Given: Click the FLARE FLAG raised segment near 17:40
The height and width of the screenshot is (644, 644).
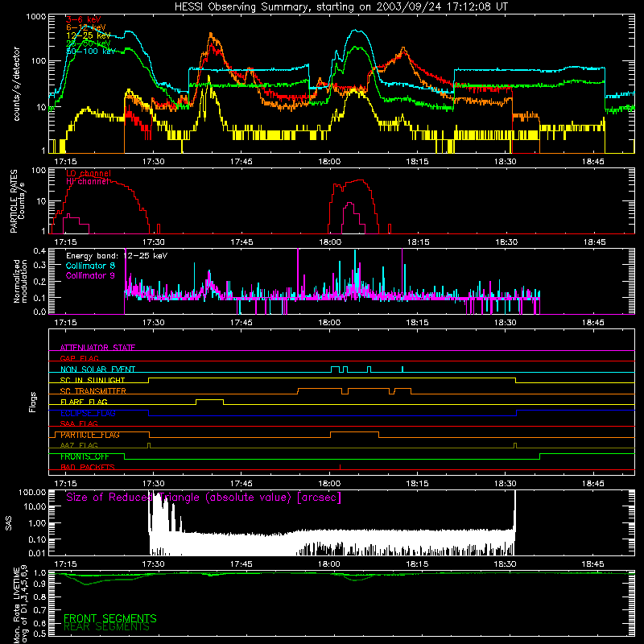Looking at the screenshot, I should (x=209, y=399).
